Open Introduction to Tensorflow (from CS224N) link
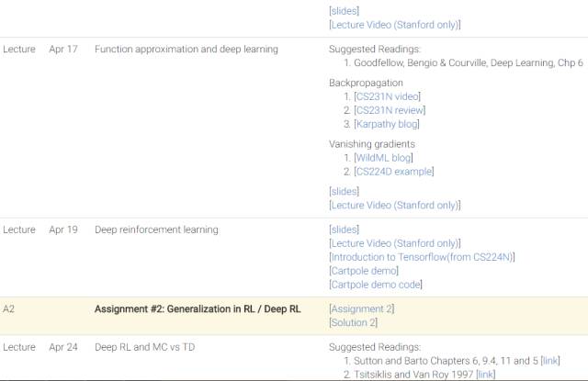Image resolution: width=588 pixels, height=381 pixels. click(422, 257)
